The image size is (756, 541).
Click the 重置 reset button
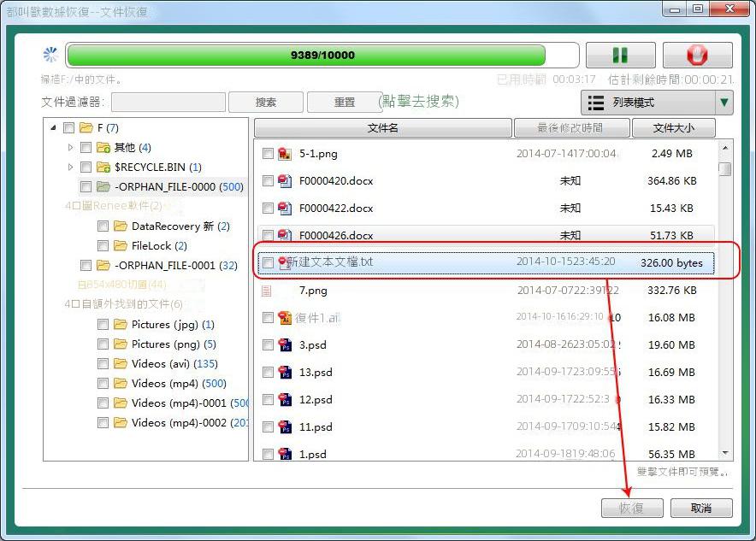point(344,102)
